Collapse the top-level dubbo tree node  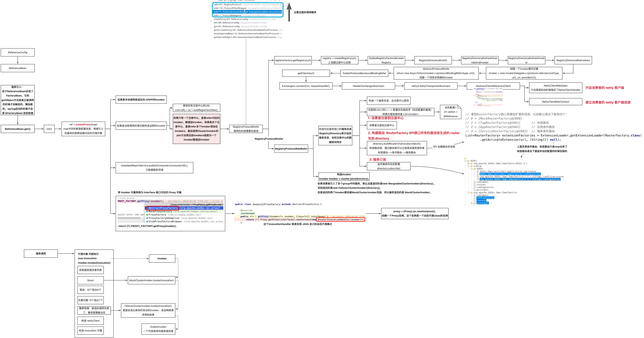(465, 161)
